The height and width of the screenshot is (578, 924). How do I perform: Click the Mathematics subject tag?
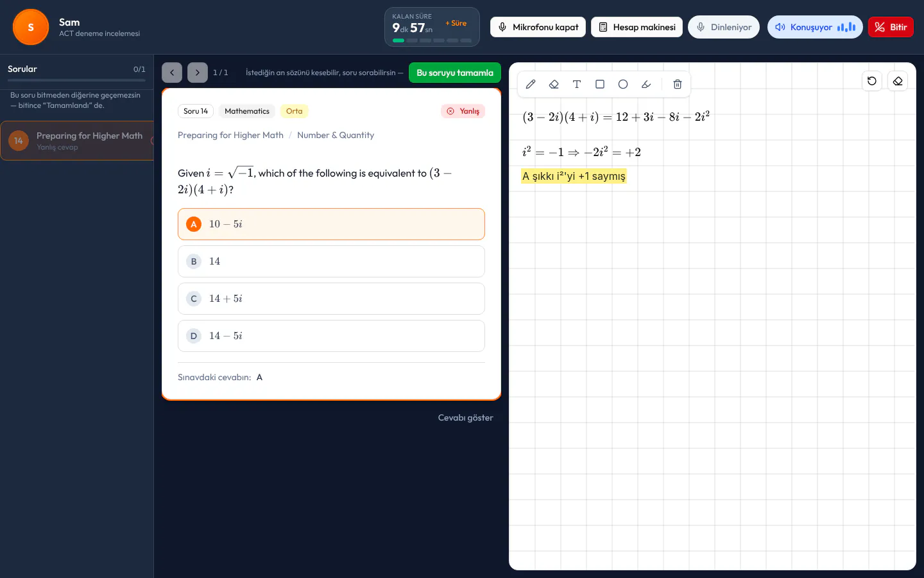pos(247,111)
